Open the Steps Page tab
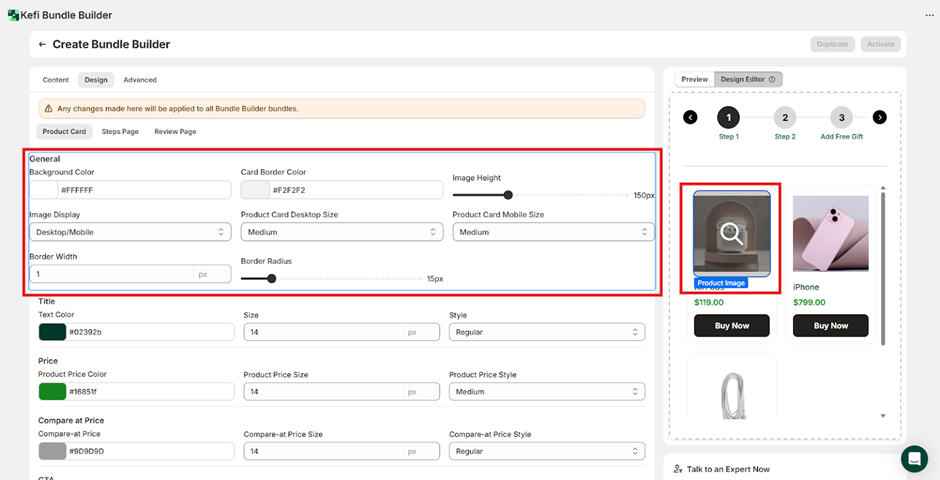 click(x=120, y=131)
